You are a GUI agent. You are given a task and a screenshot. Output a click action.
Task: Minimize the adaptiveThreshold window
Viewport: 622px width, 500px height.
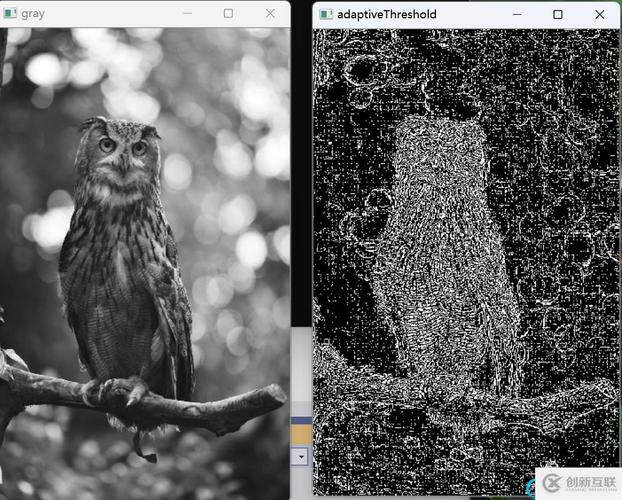pos(516,15)
